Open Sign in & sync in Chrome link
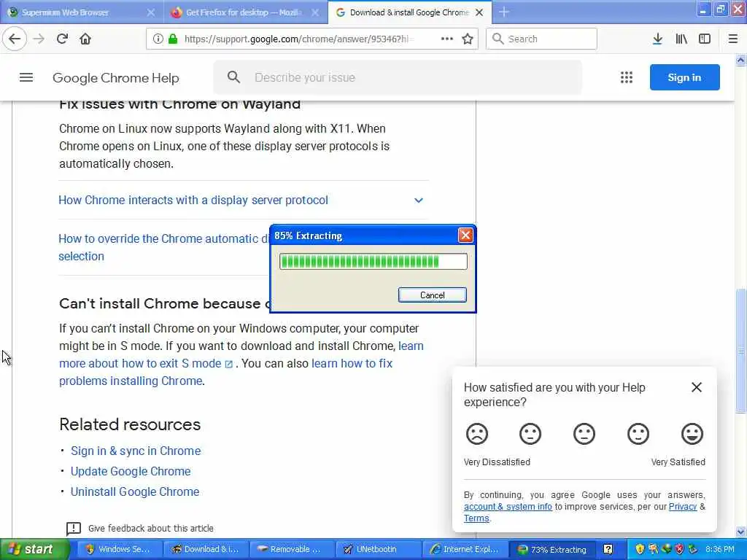 pos(136,451)
